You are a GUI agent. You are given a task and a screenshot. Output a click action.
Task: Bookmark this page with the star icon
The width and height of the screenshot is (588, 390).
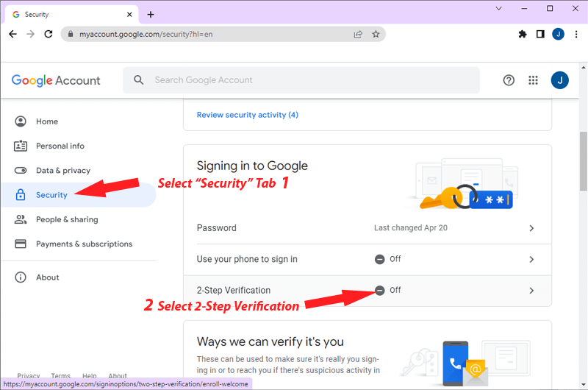pyautogui.click(x=376, y=34)
